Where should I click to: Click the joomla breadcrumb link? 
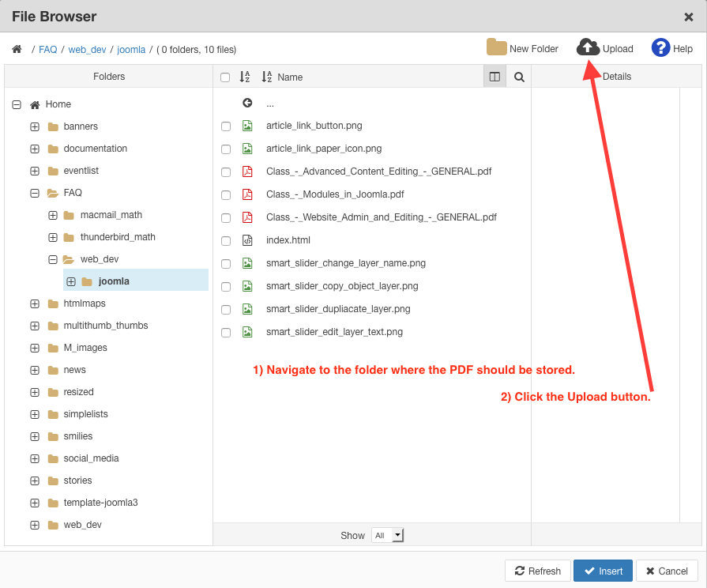tap(131, 50)
